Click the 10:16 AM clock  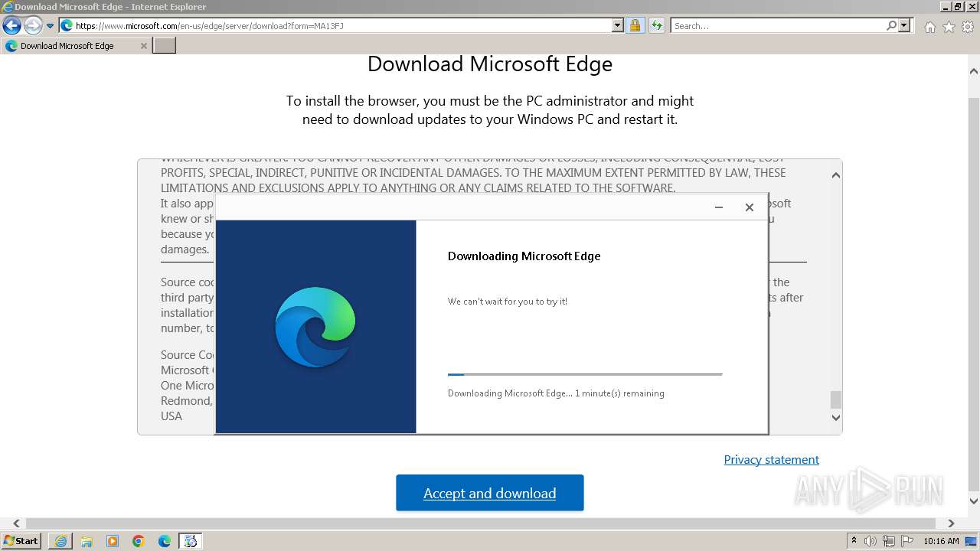941,541
